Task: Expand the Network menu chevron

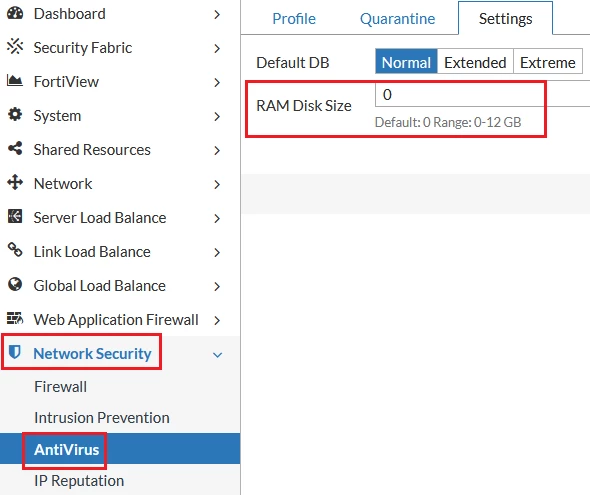Action: click(217, 184)
